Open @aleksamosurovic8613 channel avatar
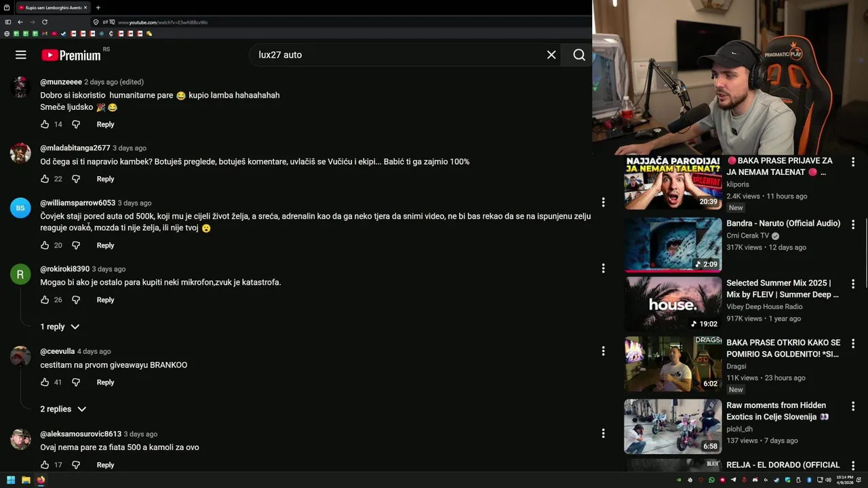 tap(20, 439)
